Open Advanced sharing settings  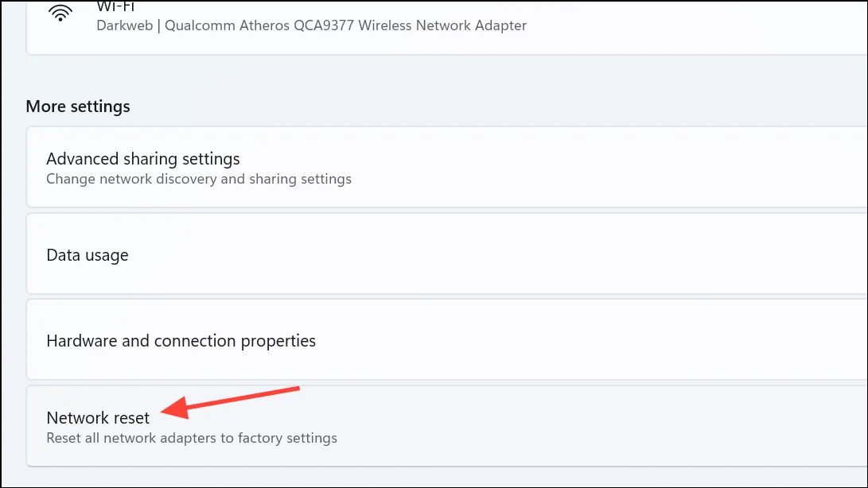(446, 167)
